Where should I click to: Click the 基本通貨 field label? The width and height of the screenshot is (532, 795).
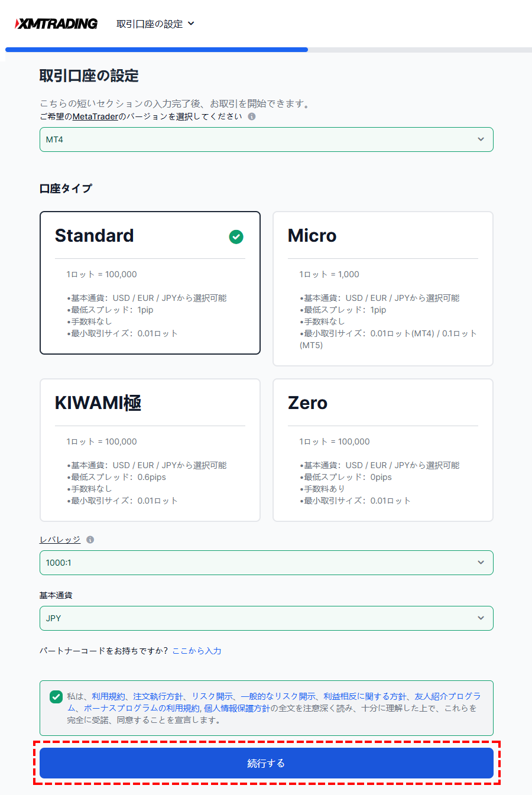click(x=56, y=595)
